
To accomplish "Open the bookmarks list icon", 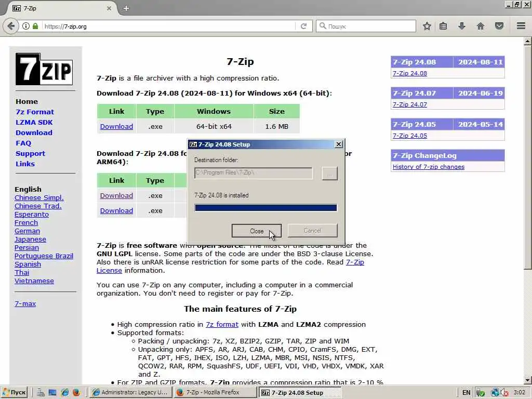I will click(443, 26).
